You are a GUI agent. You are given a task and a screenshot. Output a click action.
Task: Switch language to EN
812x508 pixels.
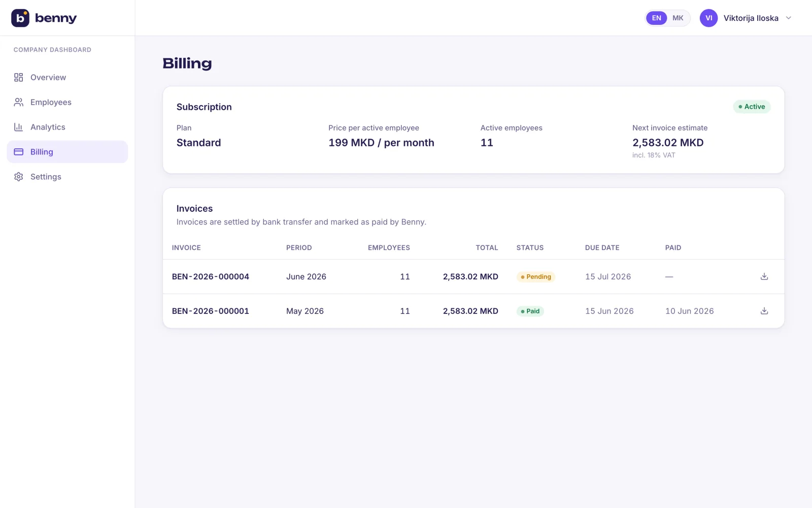657,18
